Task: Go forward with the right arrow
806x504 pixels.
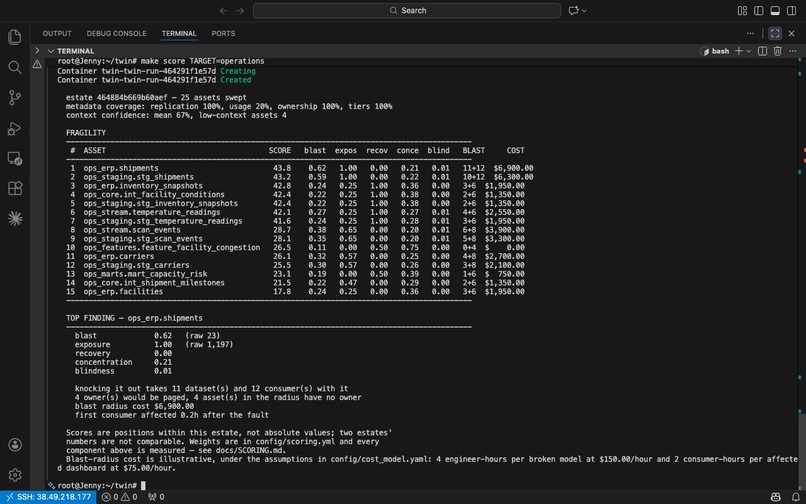Action: pos(240,10)
